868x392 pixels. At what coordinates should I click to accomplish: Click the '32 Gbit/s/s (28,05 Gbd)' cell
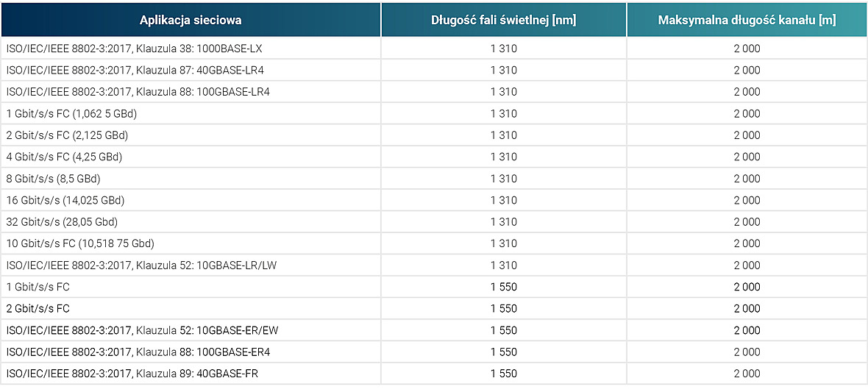[191, 221]
